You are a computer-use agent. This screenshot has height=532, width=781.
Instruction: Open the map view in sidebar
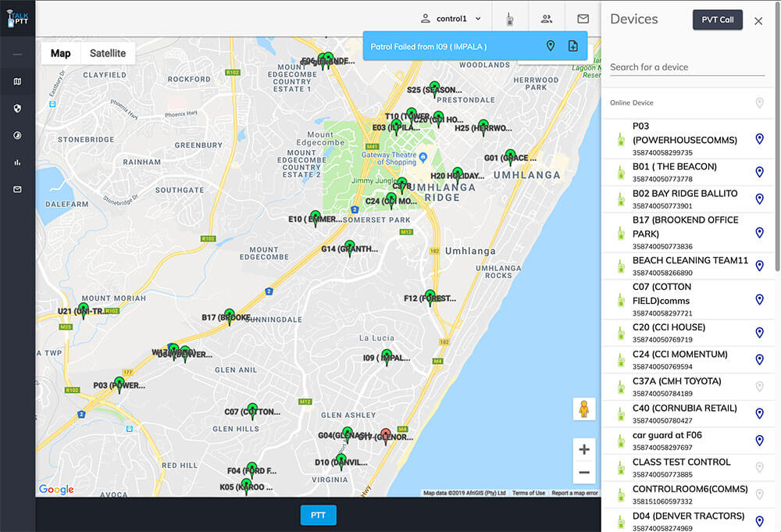pyautogui.click(x=17, y=81)
